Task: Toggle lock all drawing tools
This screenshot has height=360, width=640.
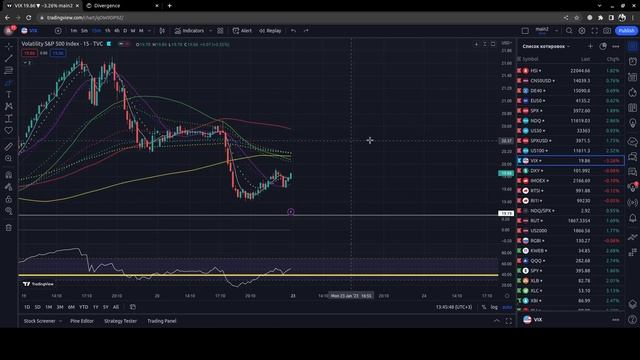Action: (x=9, y=199)
